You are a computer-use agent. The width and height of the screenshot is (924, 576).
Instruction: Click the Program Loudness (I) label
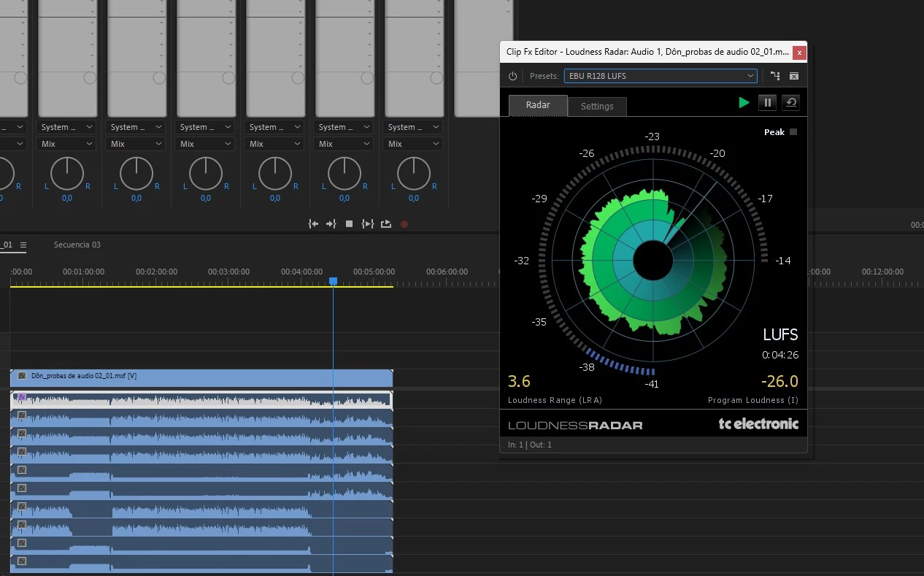753,400
